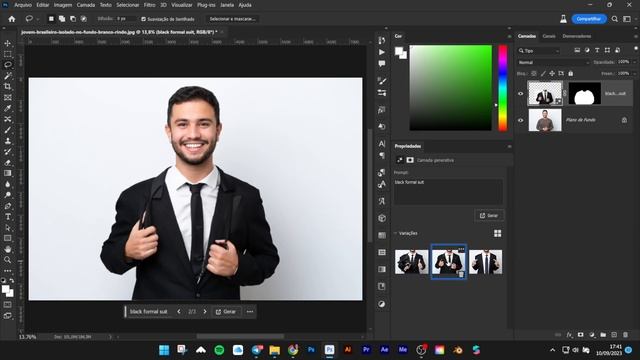
Task: Toggle lock all for the layer
Action: point(571,73)
